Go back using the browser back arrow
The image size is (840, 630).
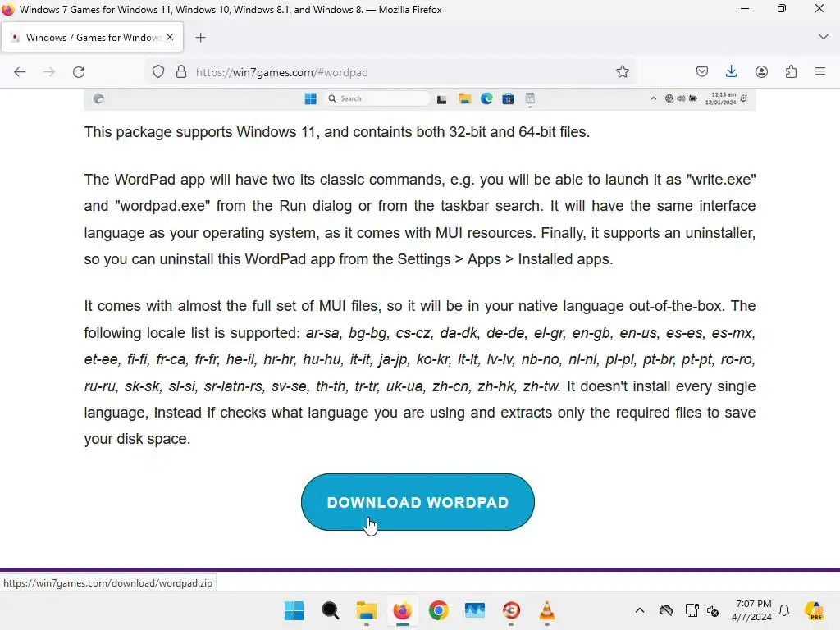click(20, 72)
